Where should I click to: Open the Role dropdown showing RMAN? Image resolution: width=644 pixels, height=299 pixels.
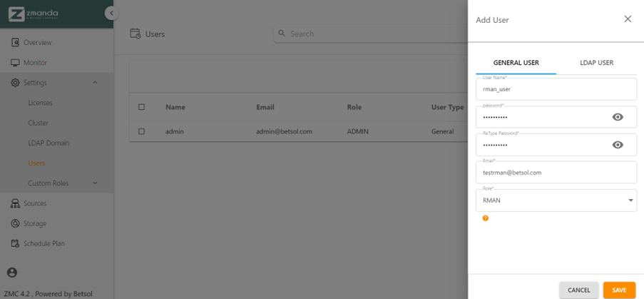[556, 201]
